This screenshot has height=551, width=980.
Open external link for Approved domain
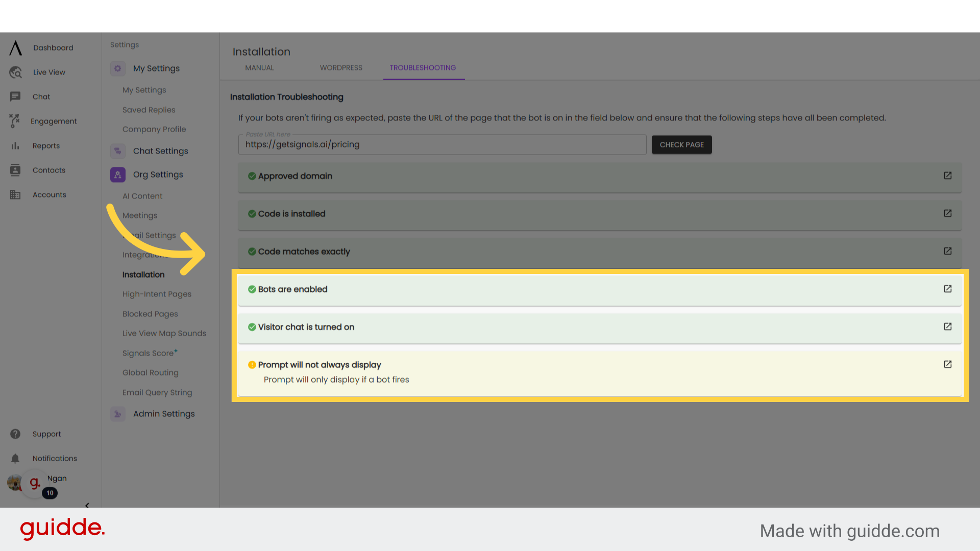pyautogui.click(x=948, y=176)
